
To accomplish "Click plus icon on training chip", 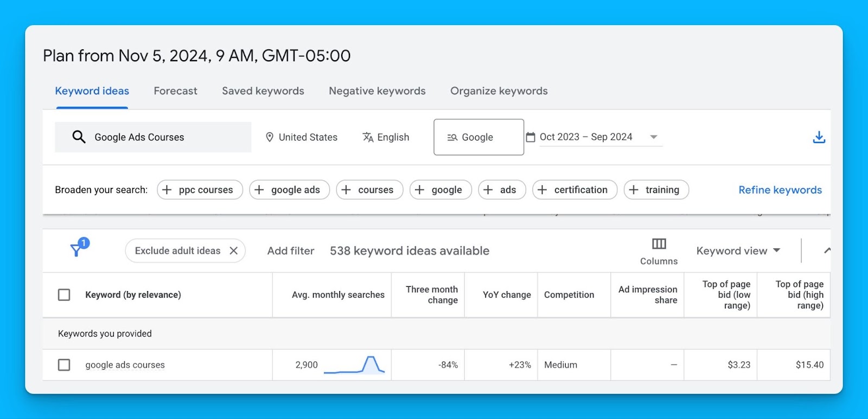I will click(634, 190).
